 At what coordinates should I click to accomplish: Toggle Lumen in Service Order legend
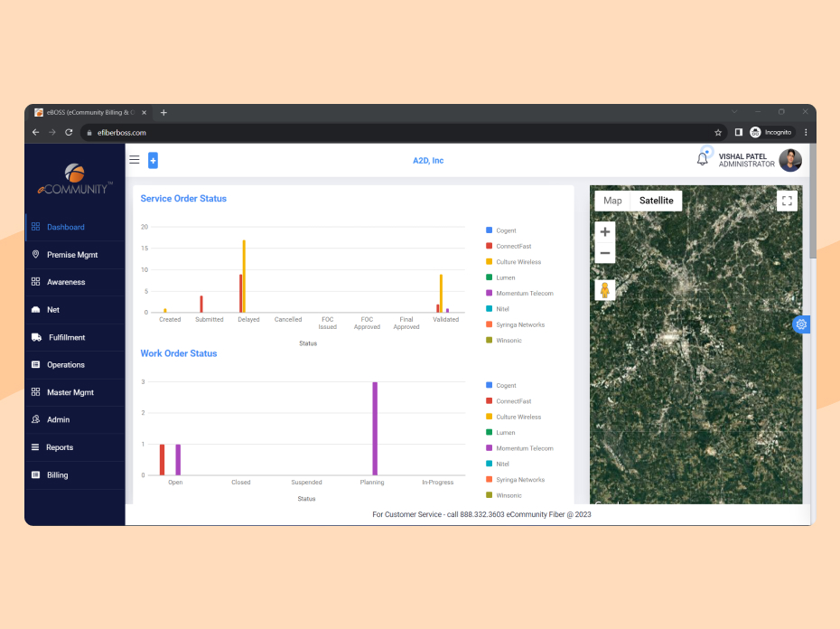tap(500, 277)
